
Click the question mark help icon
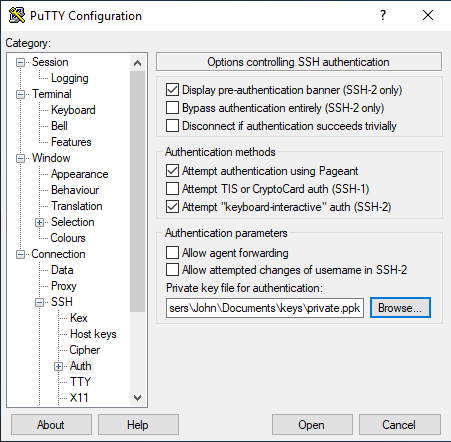click(x=383, y=15)
